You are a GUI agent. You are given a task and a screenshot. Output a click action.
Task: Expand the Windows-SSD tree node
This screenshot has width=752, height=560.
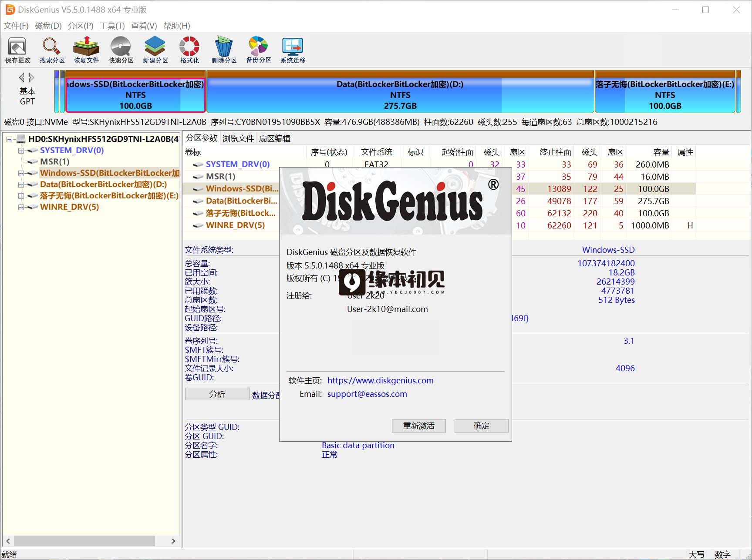[x=21, y=173]
